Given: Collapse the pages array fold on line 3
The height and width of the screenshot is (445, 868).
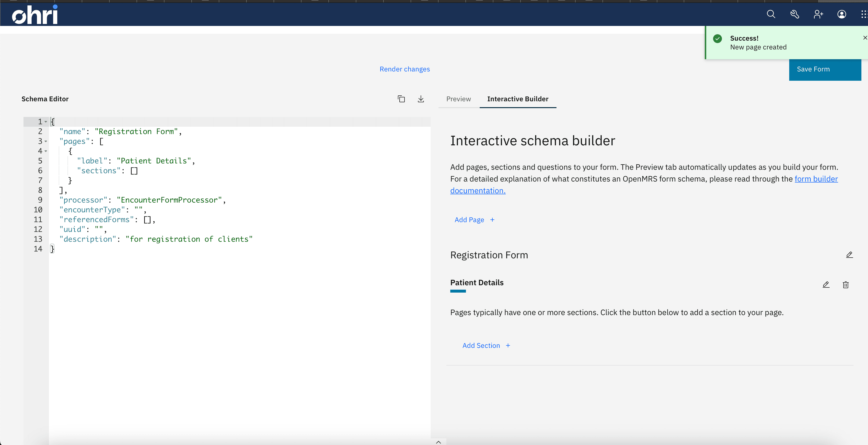Looking at the screenshot, I should coord(46,141).
